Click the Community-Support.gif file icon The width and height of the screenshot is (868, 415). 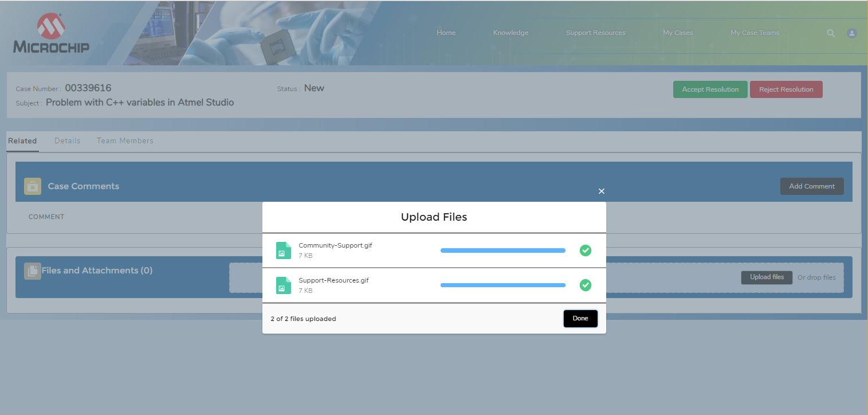click(284, 250)
